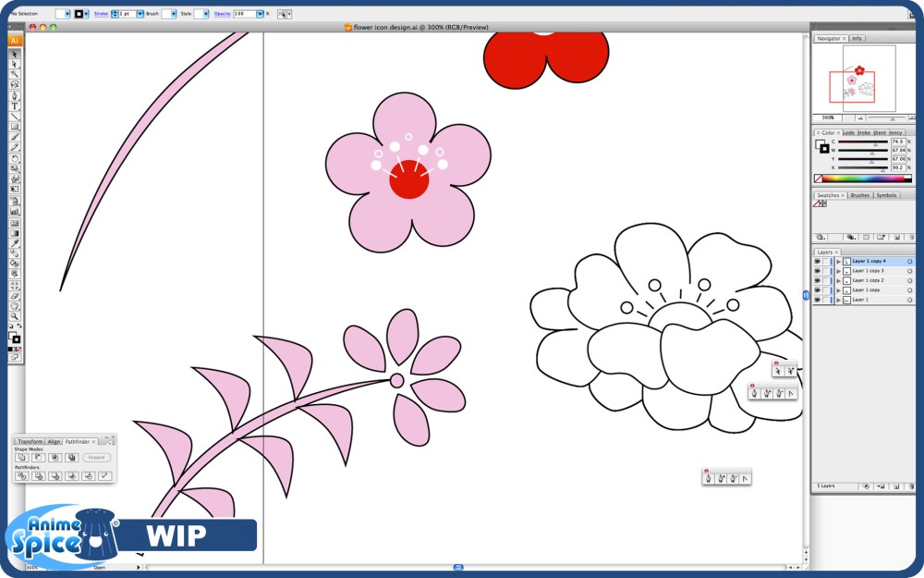
Task: Hide the Layer 1 visibility eye
Action: pos(818,300)
